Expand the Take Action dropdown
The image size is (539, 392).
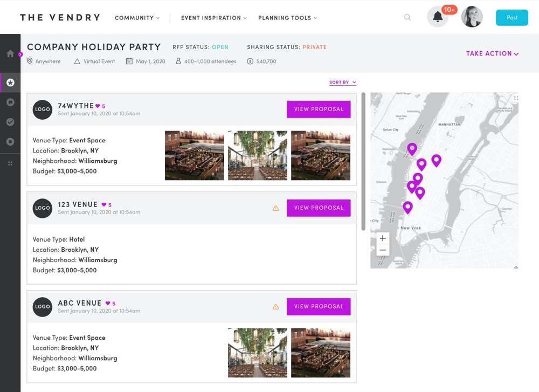click(492, 54)
